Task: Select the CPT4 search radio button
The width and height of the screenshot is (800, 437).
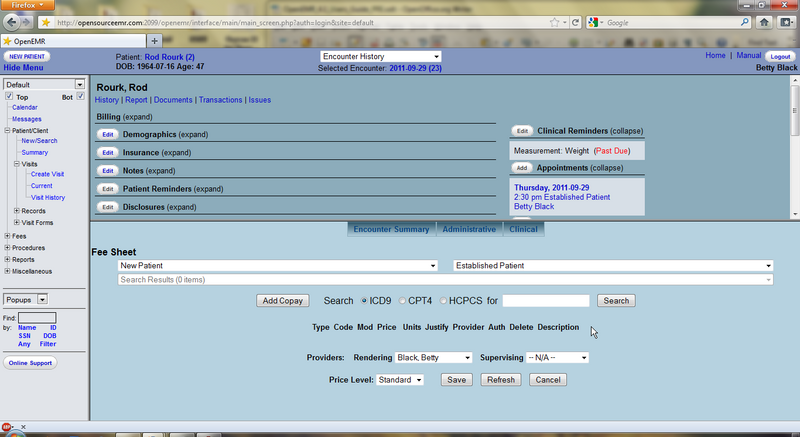Action: (x=403, y=300)
